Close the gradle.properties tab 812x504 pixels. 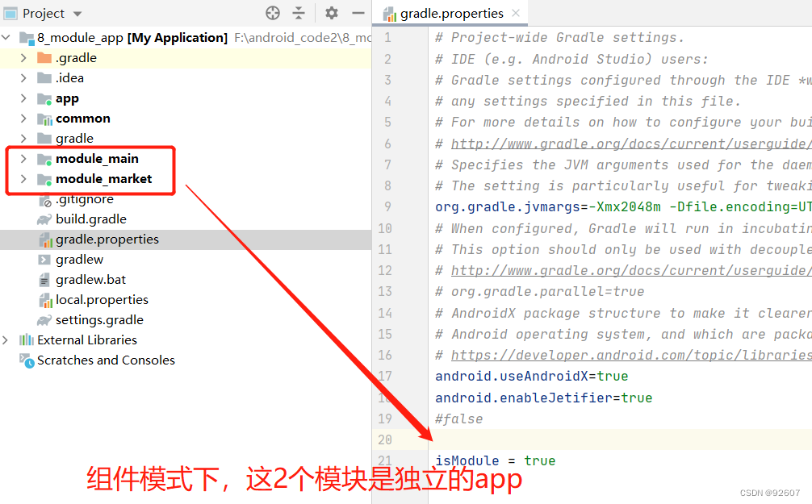[x=516, y=13]
